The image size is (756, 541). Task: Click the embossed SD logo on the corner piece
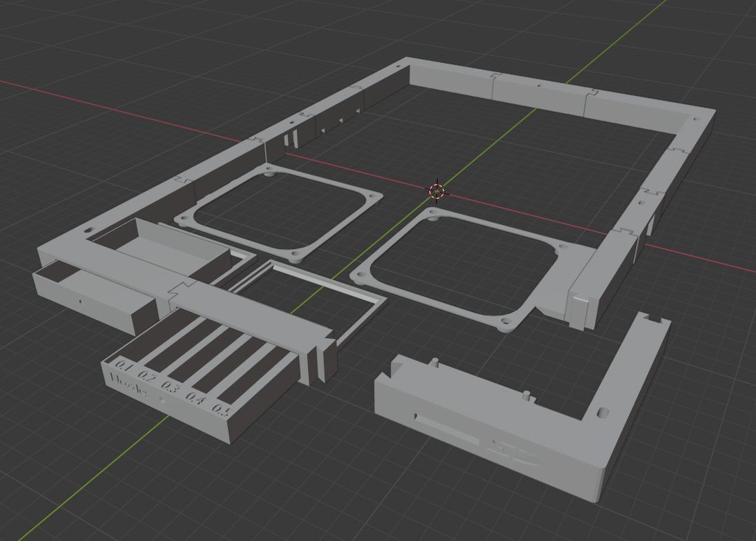[x=513, y=452]
